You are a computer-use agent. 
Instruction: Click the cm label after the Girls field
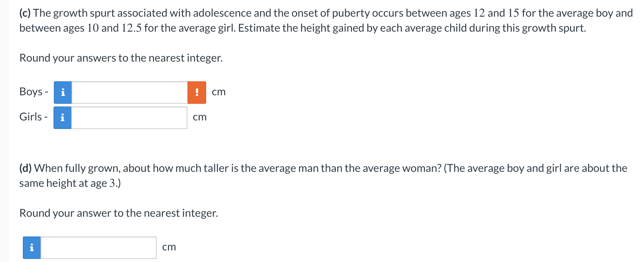tap(200, 117)
